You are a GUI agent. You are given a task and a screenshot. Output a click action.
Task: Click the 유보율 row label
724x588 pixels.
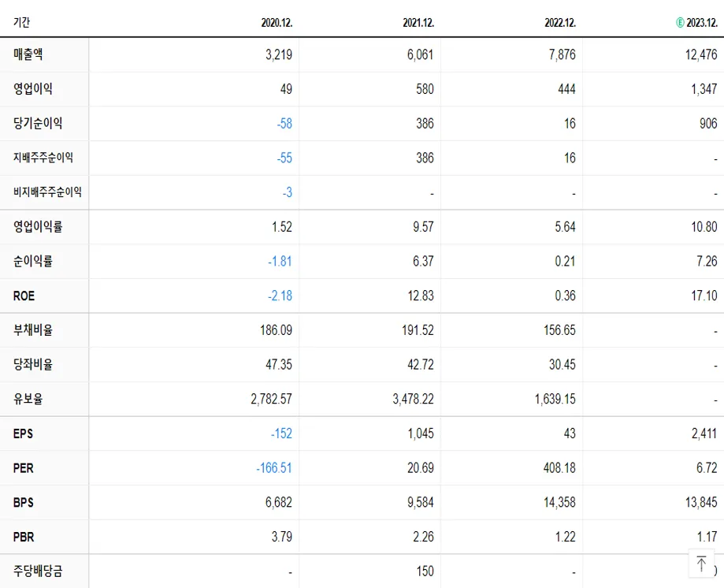click(x=28, y=399)
